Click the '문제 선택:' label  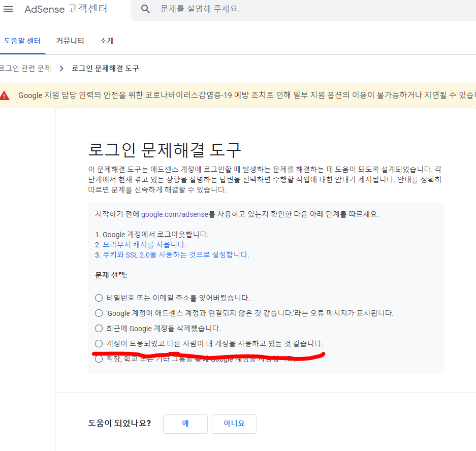(111, 275)
